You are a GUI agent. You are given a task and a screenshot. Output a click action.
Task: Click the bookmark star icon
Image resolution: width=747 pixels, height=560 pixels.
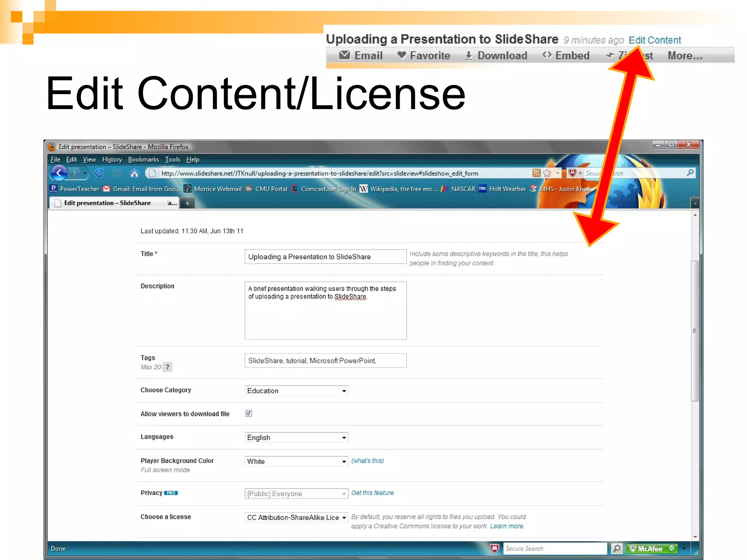tap(547, 173)
